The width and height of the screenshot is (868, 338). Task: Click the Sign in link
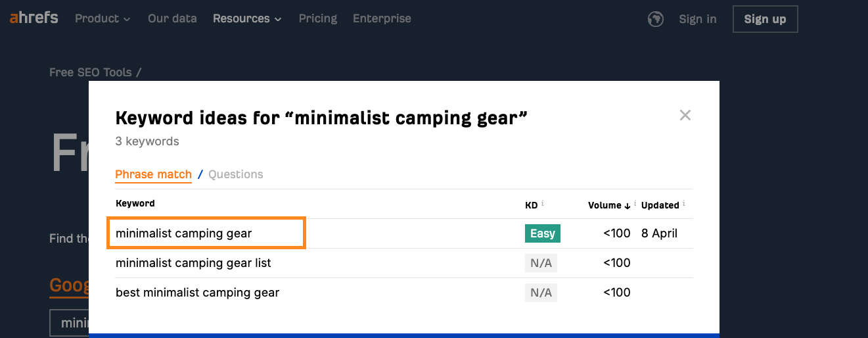coord(698,19)
